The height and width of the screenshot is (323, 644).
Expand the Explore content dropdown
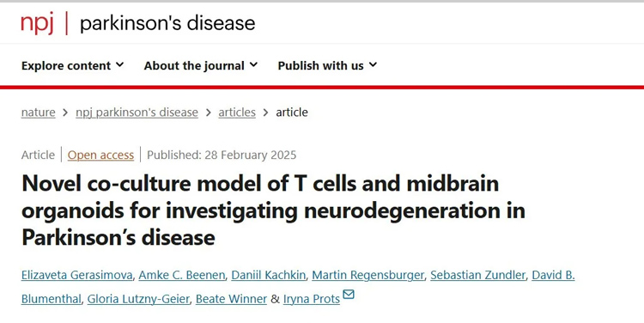[72, 66]
